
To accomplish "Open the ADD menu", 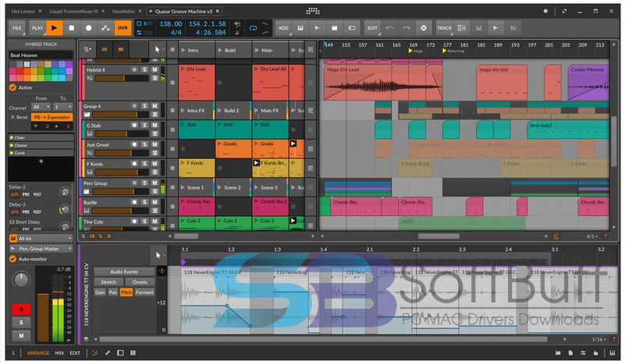I will click(283, 28).
